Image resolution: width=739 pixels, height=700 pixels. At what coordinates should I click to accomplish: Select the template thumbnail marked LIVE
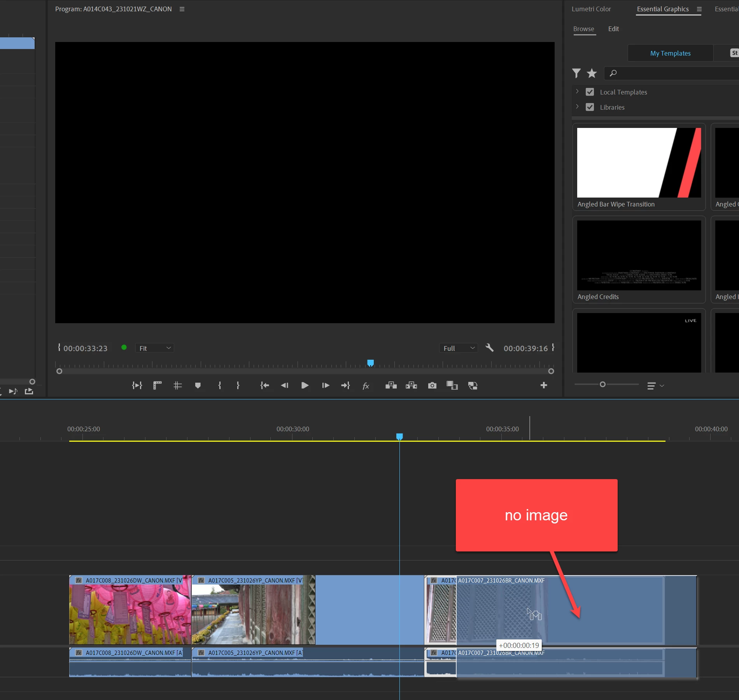[639, 343]
